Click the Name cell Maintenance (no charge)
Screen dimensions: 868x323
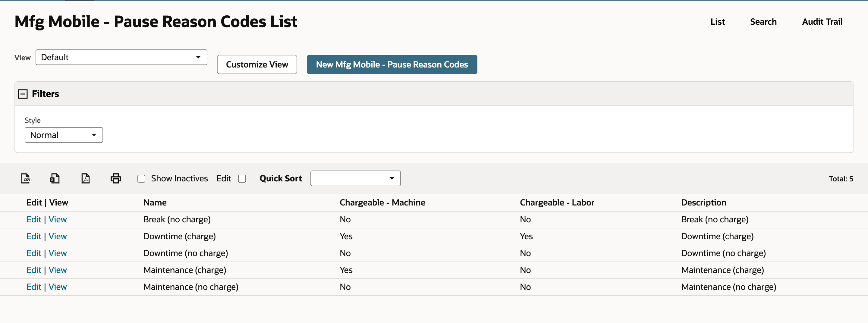point(191,287)
